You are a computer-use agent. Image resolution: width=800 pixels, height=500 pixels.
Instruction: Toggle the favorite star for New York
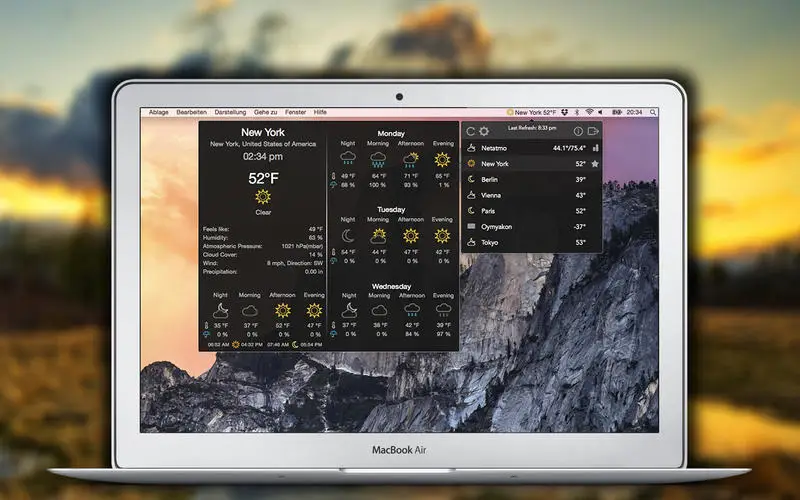coord(595,164)
